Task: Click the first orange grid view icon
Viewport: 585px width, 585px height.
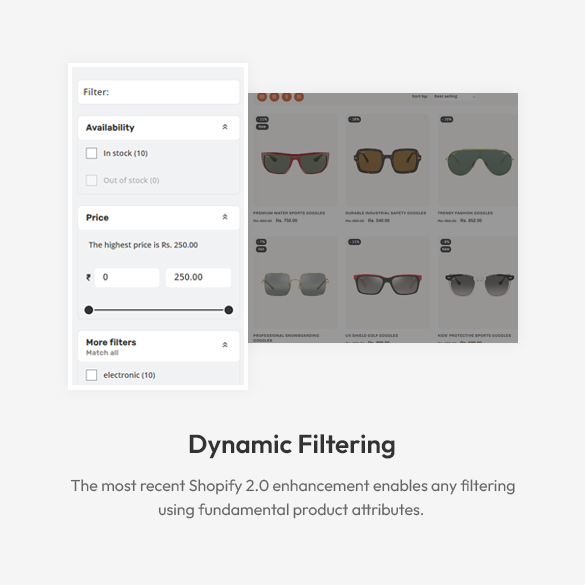Action: pyautogui.click(x=262, y=97)
